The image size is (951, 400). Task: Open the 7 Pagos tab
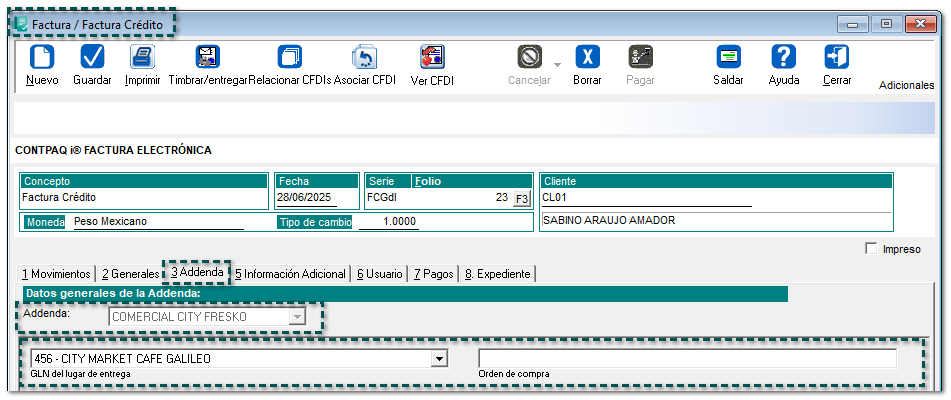click(x=433, y=274)
